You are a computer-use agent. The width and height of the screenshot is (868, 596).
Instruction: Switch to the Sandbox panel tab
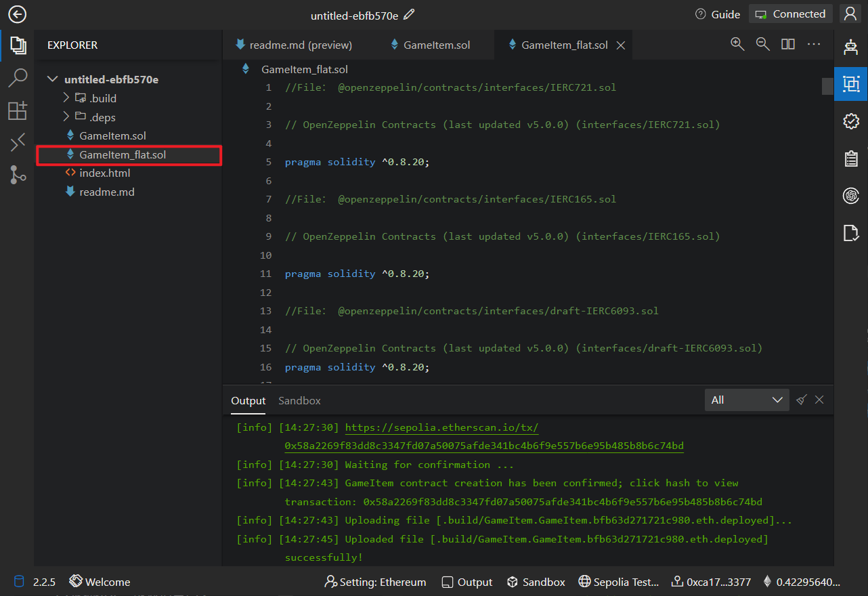(x=299, y=400)
